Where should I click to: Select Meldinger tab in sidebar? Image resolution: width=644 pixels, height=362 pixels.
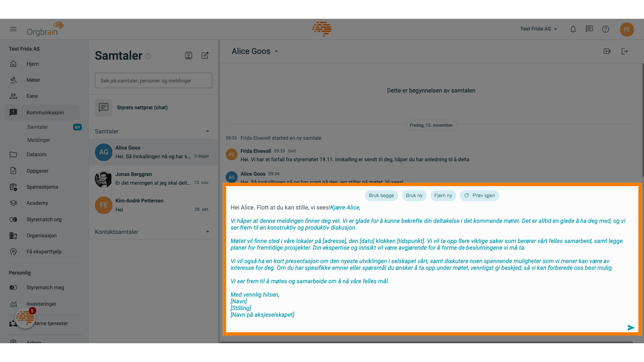pyautogui.click(x=39, y=140)
